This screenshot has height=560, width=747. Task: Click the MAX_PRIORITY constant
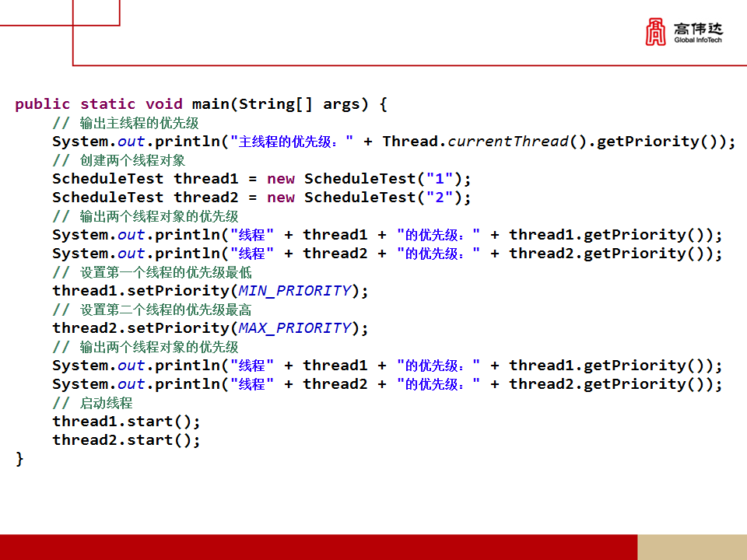[x=294, y=328]
